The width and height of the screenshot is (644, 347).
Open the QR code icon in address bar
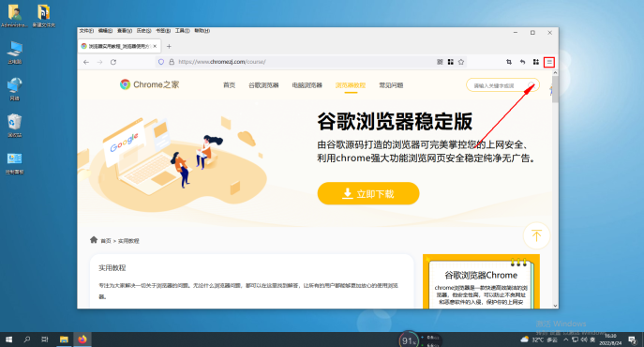tap(440, 62)
